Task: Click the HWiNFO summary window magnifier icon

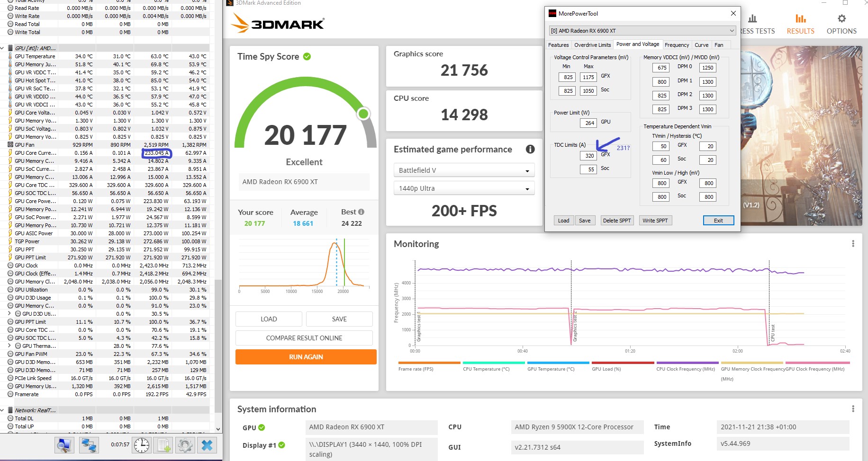Action: pyautogui.click(x=64, y=445)
